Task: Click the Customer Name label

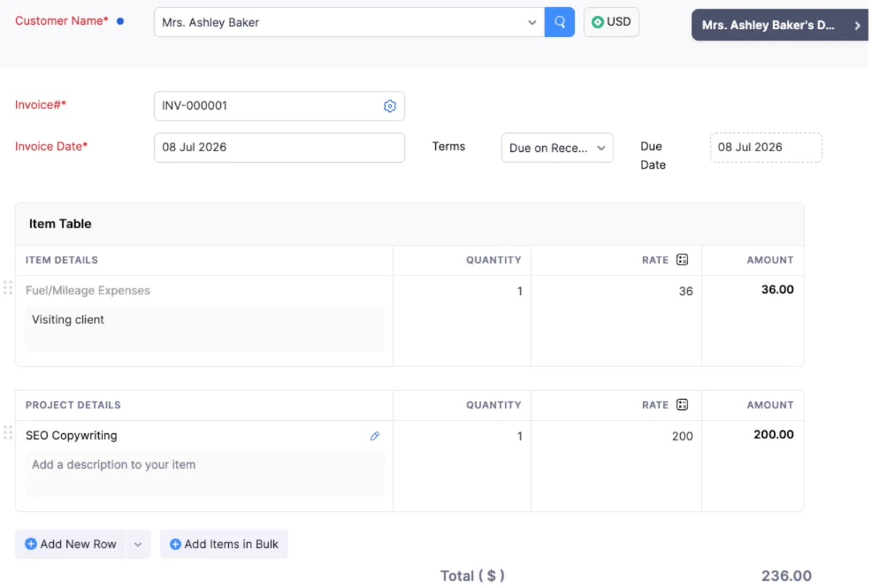Action: [x=62, y=21]
